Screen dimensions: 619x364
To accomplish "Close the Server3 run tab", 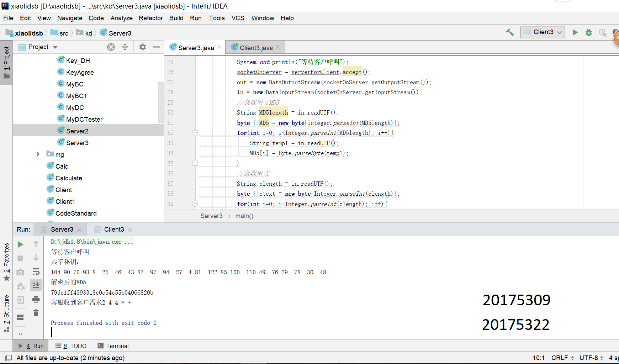I will pos(79,230).
